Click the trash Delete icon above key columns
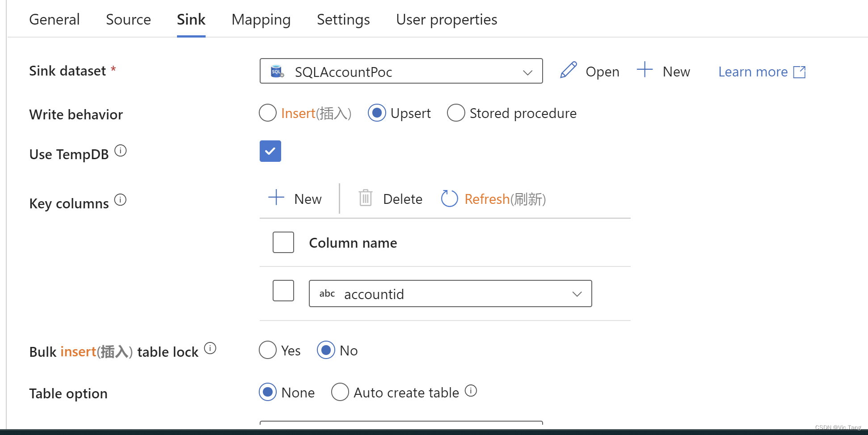Image resolution: width=868 pixels, height=435 pixels. click(x=365, y=198)
